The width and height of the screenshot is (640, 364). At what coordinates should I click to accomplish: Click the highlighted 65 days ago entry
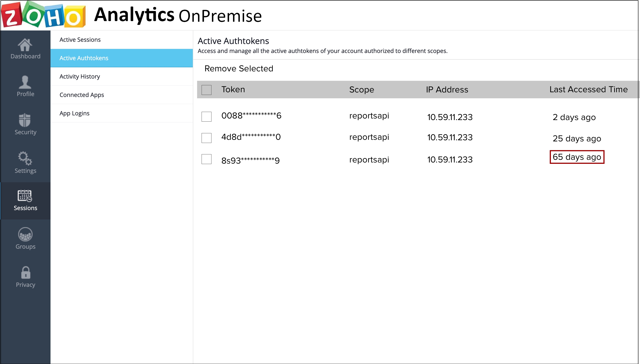[x=576, y=157]
